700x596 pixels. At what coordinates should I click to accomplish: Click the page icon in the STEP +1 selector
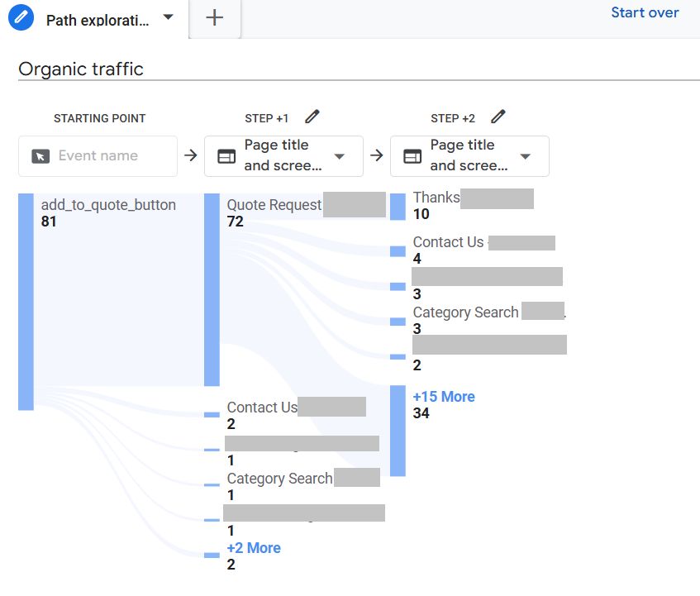[x=226, y=156]
